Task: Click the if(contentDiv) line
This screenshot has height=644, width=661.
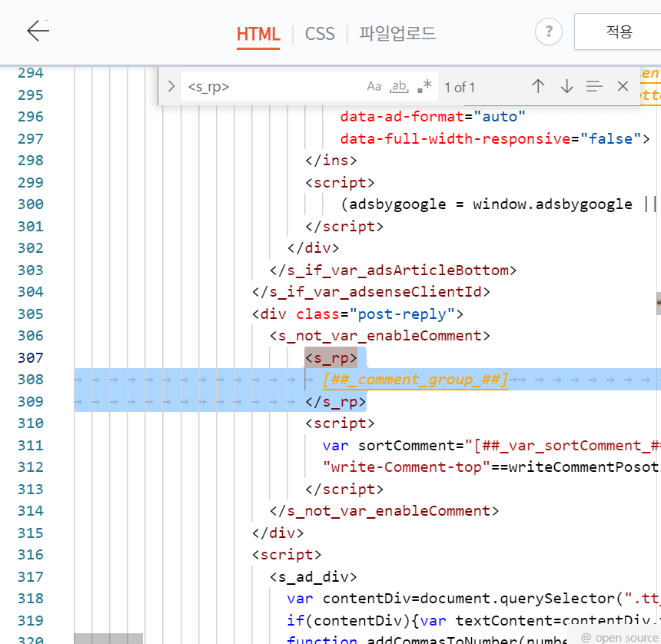Action: 473,621
